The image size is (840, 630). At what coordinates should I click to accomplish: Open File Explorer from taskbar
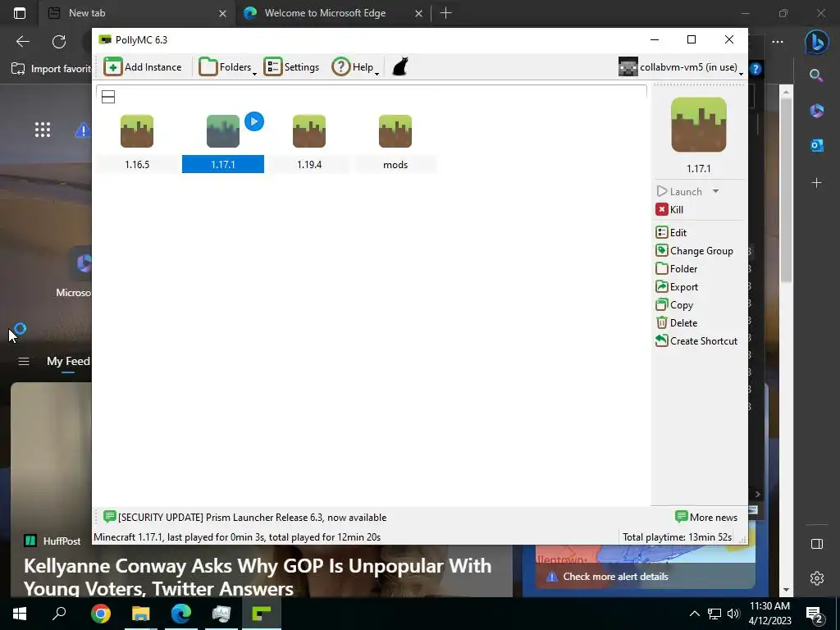(141, 614)
